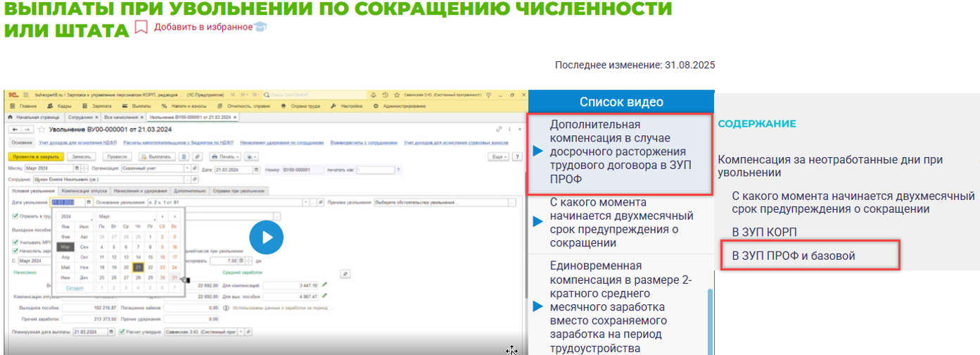Click the bookmark icon beside the page title

pos(141,27)
